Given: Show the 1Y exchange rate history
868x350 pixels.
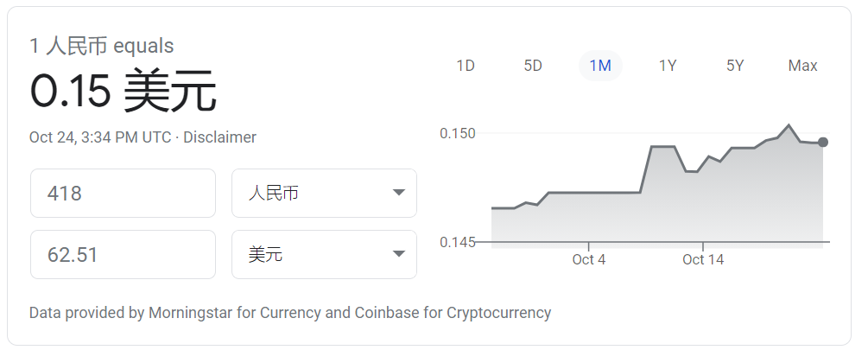Looking at the screenshot, I should click(x=668, y=66).
